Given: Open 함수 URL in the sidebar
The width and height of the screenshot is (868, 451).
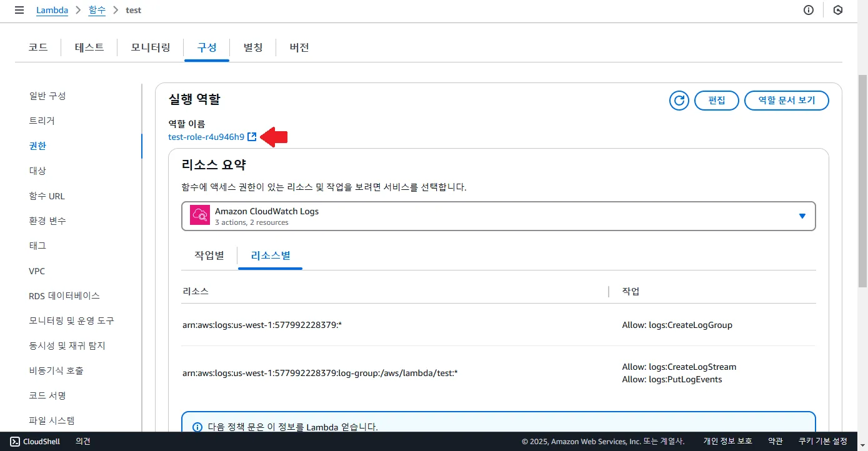Looking at the screenshot, I should pos(47,196).
